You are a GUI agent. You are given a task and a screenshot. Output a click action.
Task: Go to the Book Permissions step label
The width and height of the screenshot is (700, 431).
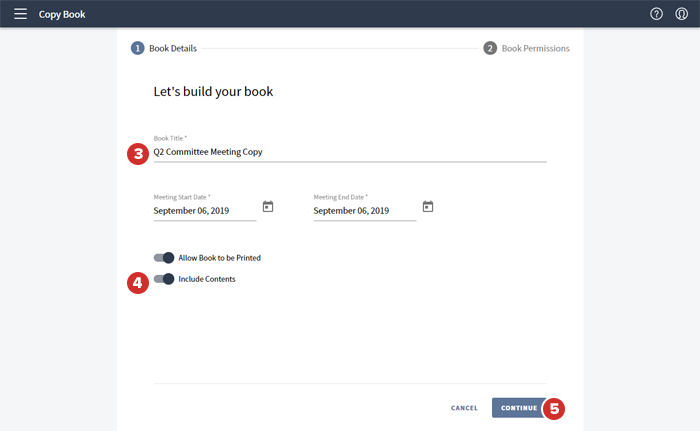pyautogui.click(x=535, y=48)
